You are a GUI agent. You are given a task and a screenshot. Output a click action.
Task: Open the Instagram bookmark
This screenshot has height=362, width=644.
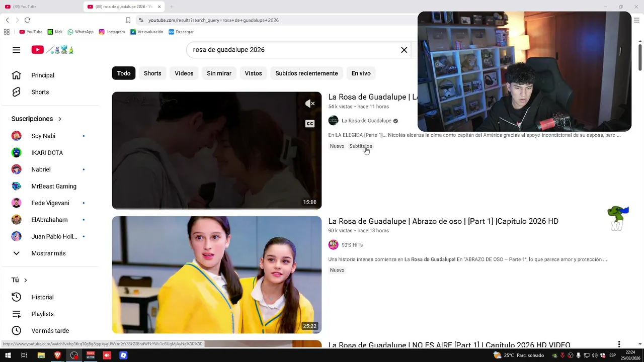click(112, 32)
